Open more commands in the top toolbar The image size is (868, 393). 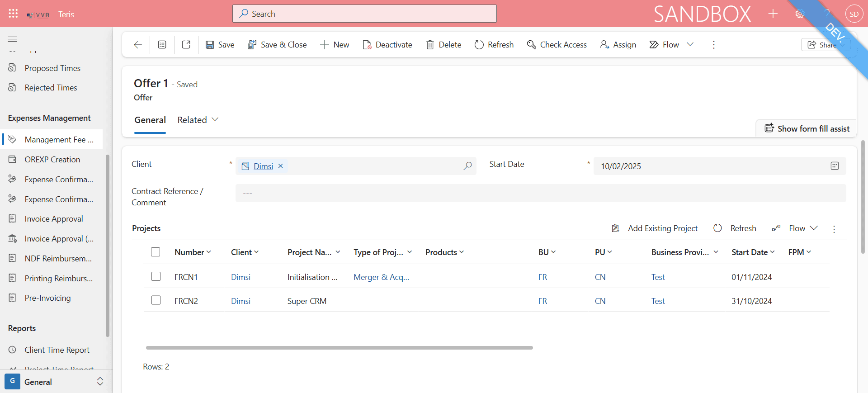point(714,45)
